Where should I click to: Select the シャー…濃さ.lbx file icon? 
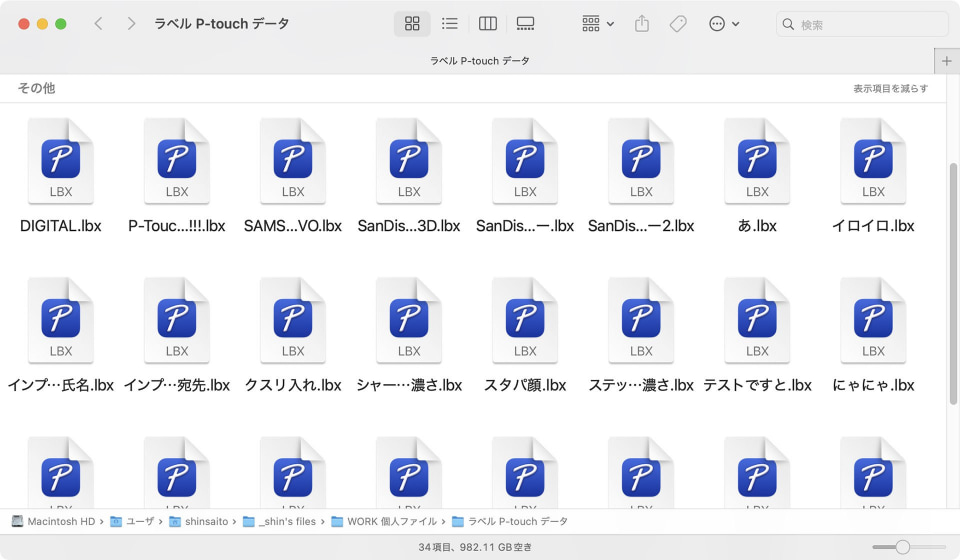[409, 320]
